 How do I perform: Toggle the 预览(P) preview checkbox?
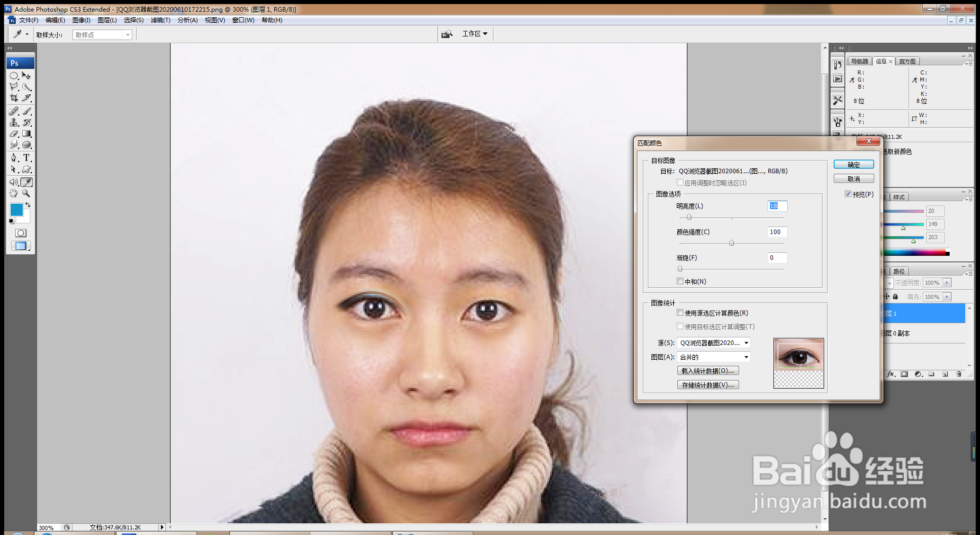848,194
